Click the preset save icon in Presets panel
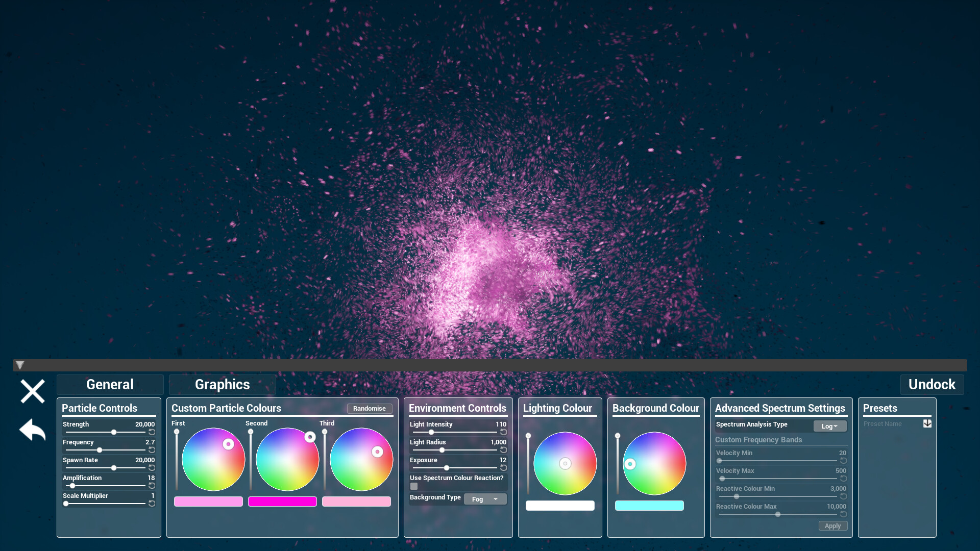The height and width of the screenshot is (551, 980). click(927, 423)
